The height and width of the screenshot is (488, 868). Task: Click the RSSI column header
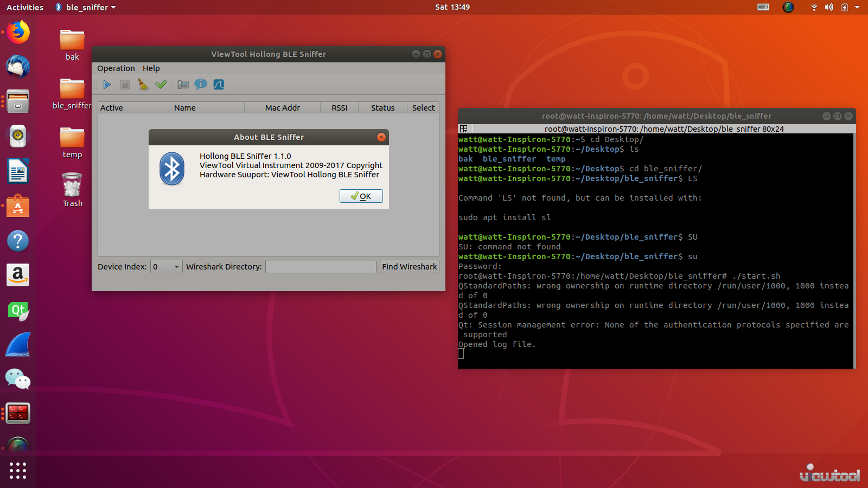coord(340,108)
